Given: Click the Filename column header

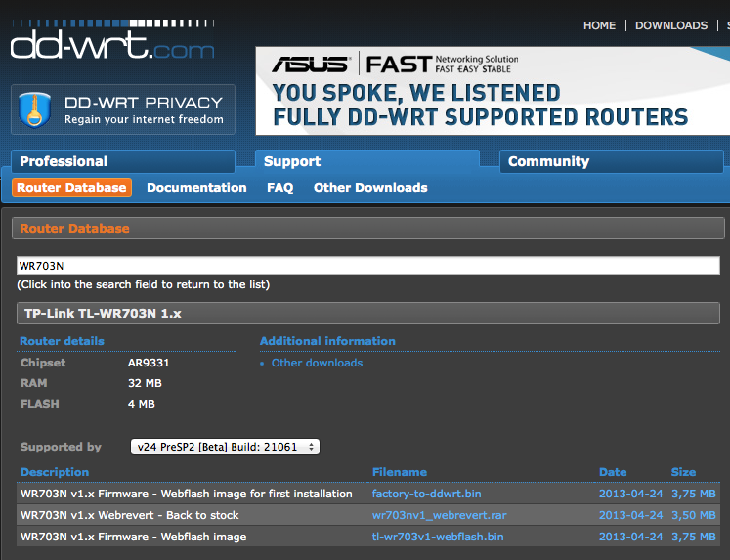Looking at the screenshot, I should [x=399, y=472].
